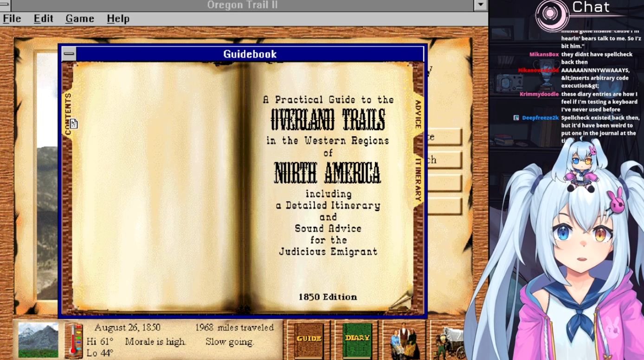Click the "Lo 44°" temperature reading
This screenshot has width=644, height=360.
point(100,353)
